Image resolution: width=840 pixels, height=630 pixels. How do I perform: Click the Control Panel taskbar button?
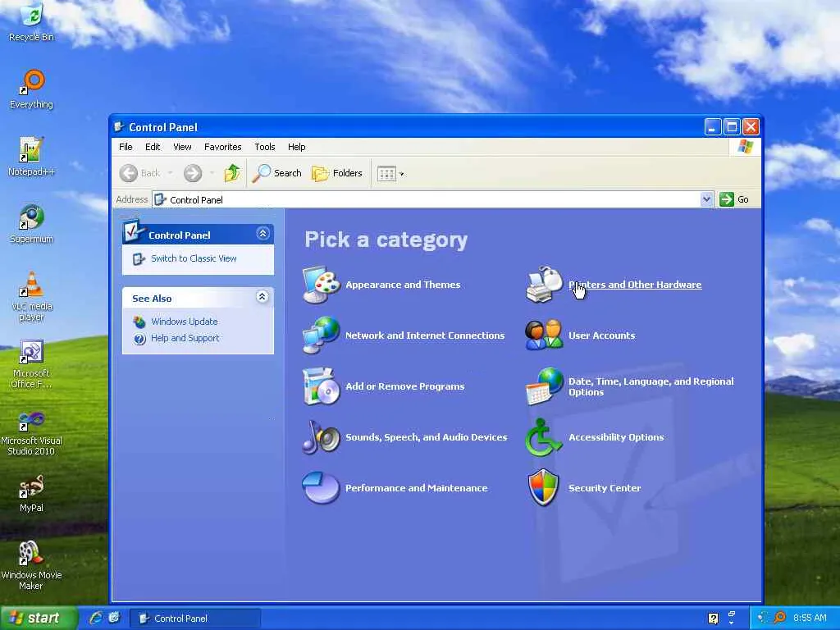[x=195, y=619]
